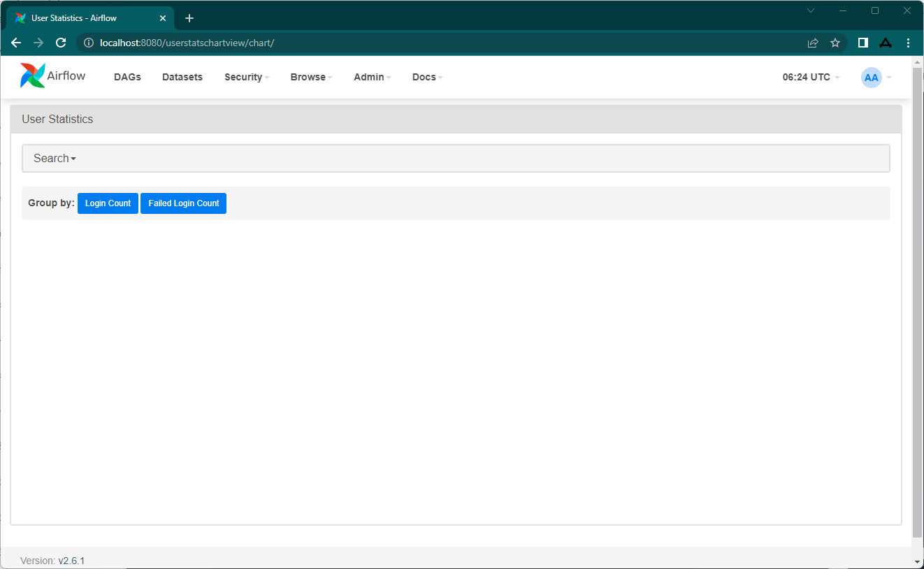
Task: Close the User Statistics browser tab
Action: [163, 18]
